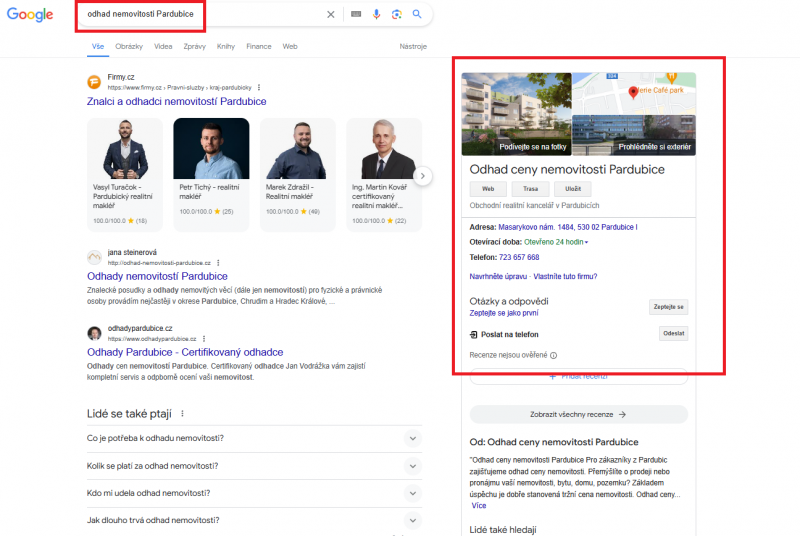This screenshot has width=800, height=536.
Task: Open the map thumbnail in business panel
Action: click(x=634, y=93)
